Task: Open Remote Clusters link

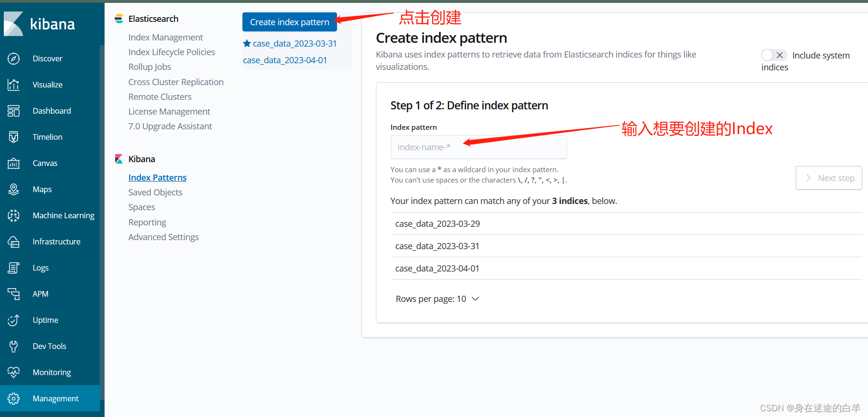Action: point(160,97)
